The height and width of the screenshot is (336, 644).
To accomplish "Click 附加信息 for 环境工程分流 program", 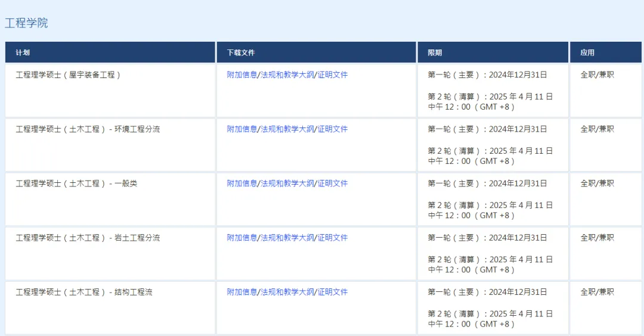I will pyautogui.click(x=242, y=129).
